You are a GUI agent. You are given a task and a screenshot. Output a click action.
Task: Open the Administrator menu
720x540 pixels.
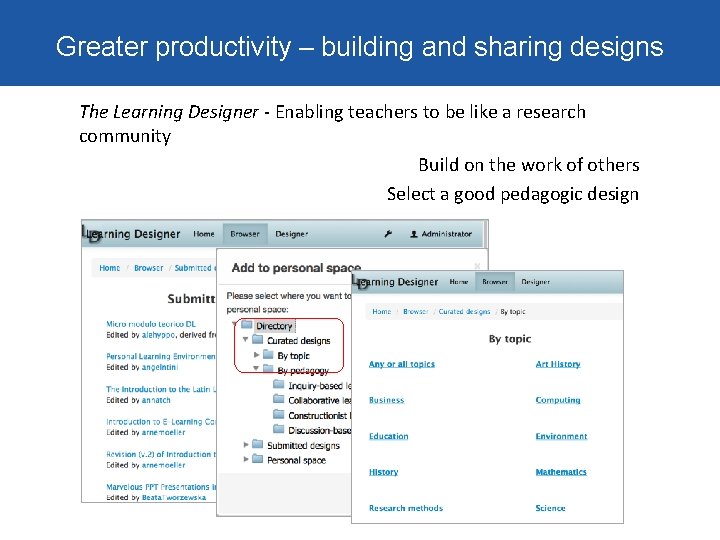441,234
